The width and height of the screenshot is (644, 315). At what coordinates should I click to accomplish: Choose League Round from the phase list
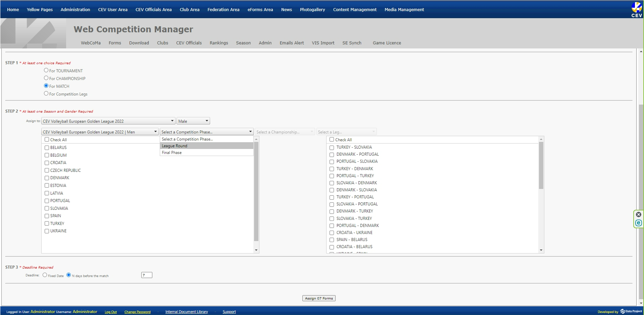coord(207,146)
